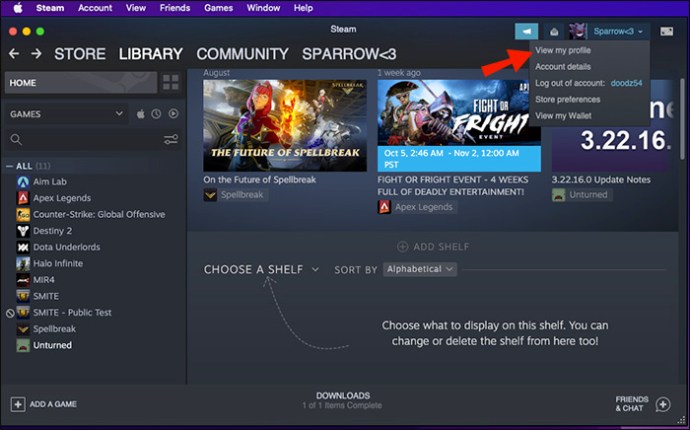
Task: Open the Sparrow<3 account dropdown
Action: pyautogui.click(x=620, y=31)
